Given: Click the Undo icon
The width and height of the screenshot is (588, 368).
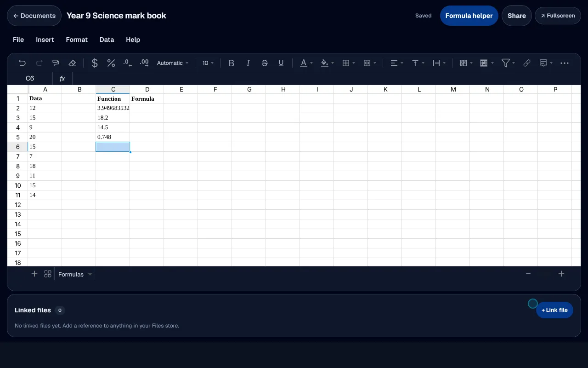Looking at the screenshot, I should pyautogui.click(x=22, y=63).
